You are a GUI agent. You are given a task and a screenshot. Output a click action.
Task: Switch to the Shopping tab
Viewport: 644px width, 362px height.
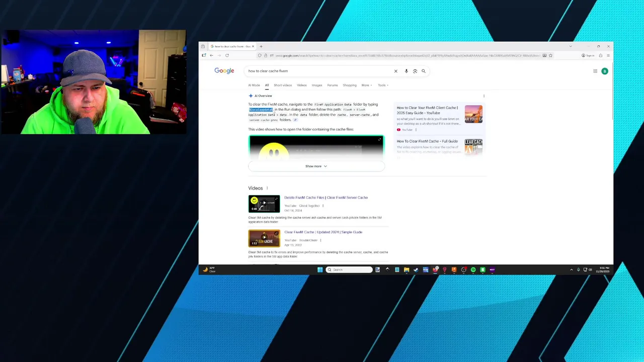[x=350, y=85]
